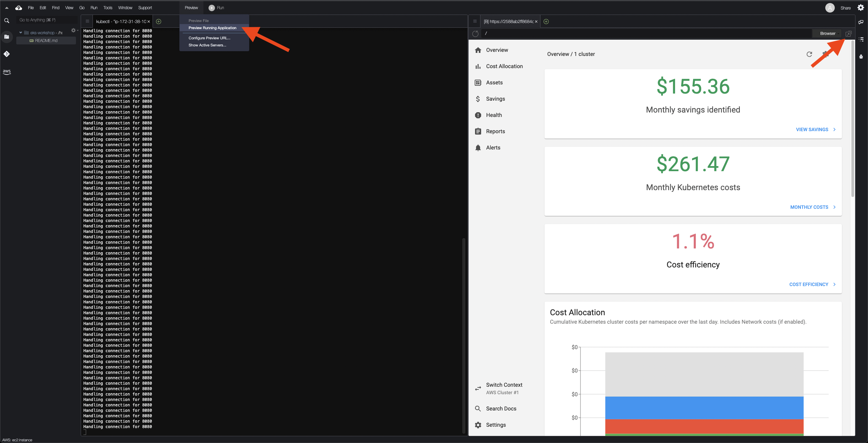Collapse the eks-workshop folder tree
868x443 pixels.
pyautogui.click(x=21, y=33)
